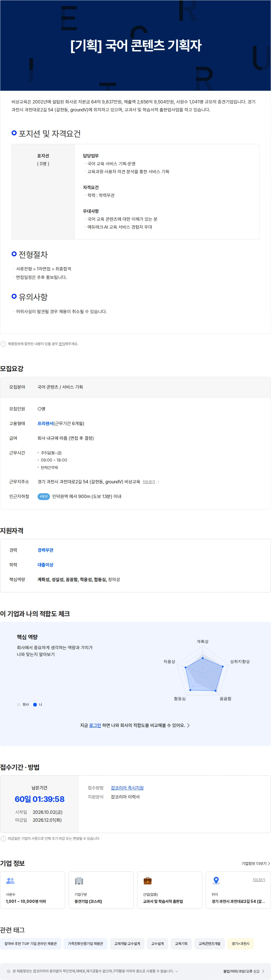This screenshot has height=980, width=271.
Task: Click the remaining time 60일 01:39:58
Action: [x=40, y=799]
